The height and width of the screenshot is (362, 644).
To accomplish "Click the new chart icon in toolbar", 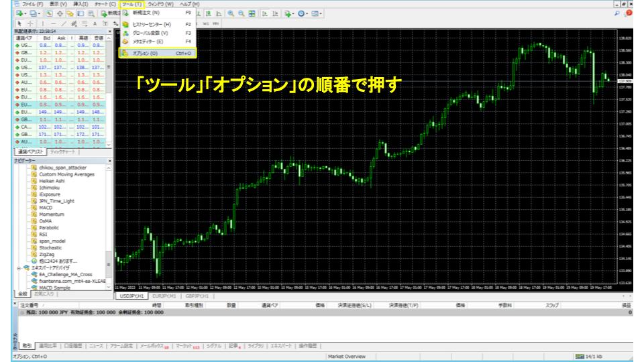I will click(x=18, y=13).
